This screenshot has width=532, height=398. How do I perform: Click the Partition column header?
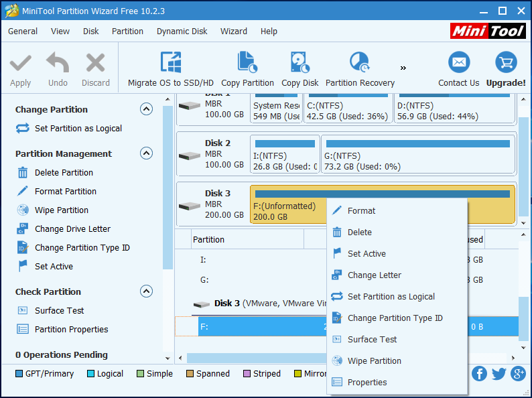[x=248, y=240]
